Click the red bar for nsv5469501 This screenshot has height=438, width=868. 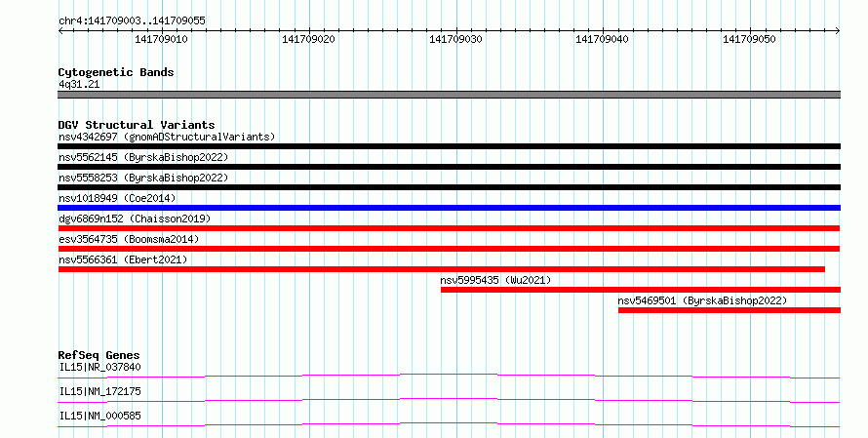pyautogui.click(x=730, y=310)
